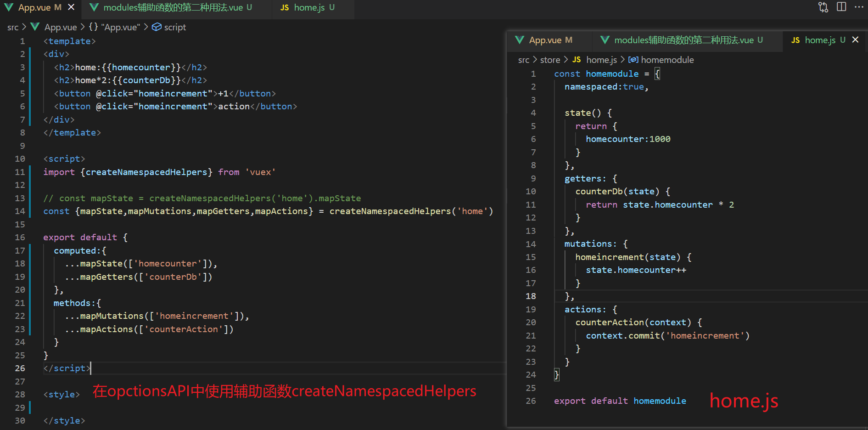This screenshot has width=868, height=430.
Task: Click {{counterDb}} in template h2
Action: pyautogui.click(x=146, y=80)
